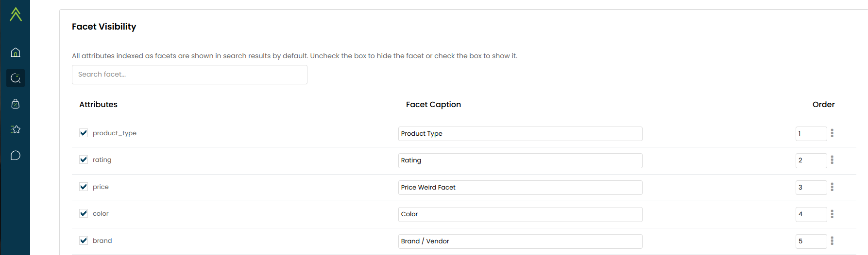The height and width of the screenshot is (255, 868).
Task: Click drag handle dots for brand row
Action: pyautogui.click(x=832, y=241)
